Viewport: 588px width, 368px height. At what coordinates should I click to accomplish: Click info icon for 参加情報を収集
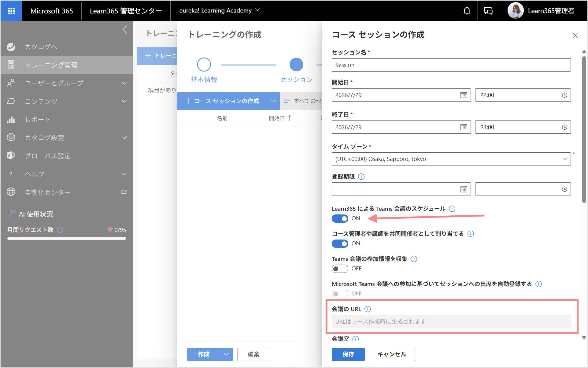click(414, 259)
